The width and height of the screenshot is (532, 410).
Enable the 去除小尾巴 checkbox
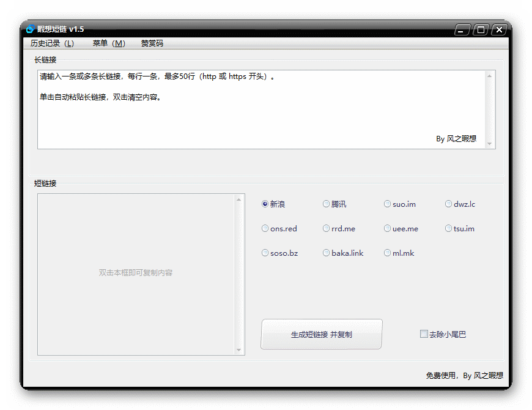pyautogui.click(x=424, y=334)
